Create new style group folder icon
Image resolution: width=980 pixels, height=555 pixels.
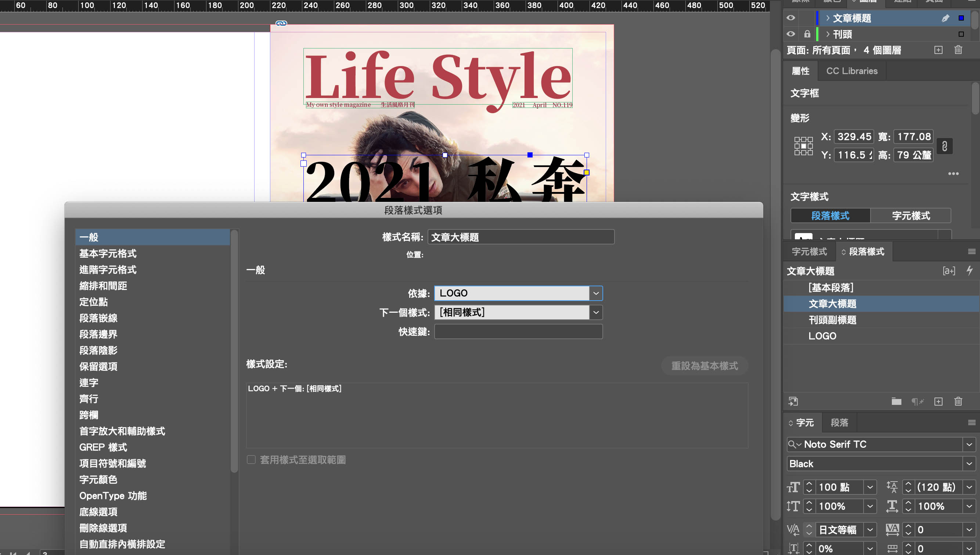(896, 402)
